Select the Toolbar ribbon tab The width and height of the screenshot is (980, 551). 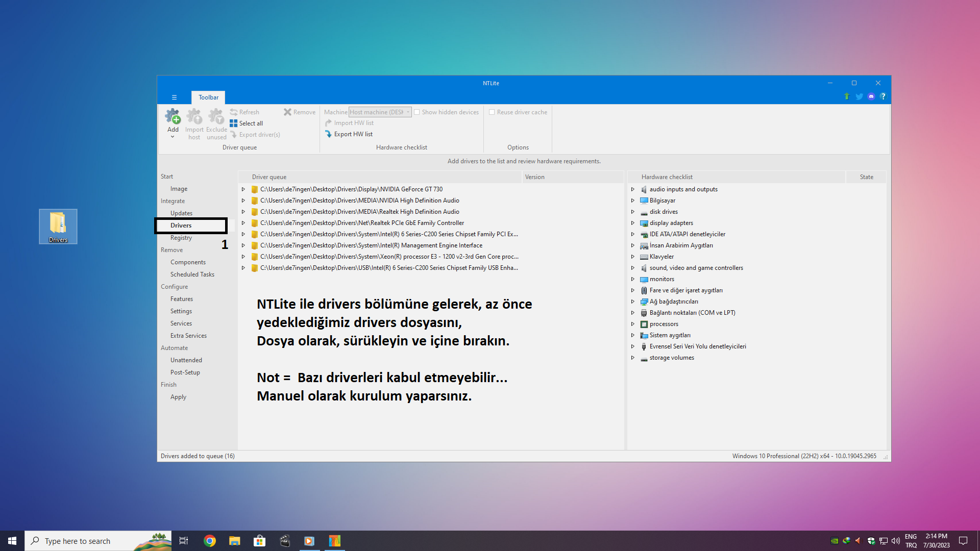pos(208,97)
